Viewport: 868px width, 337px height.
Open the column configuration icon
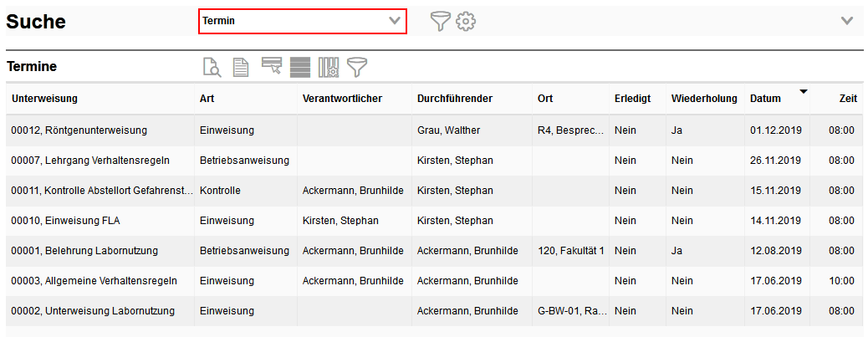[328, 67]
